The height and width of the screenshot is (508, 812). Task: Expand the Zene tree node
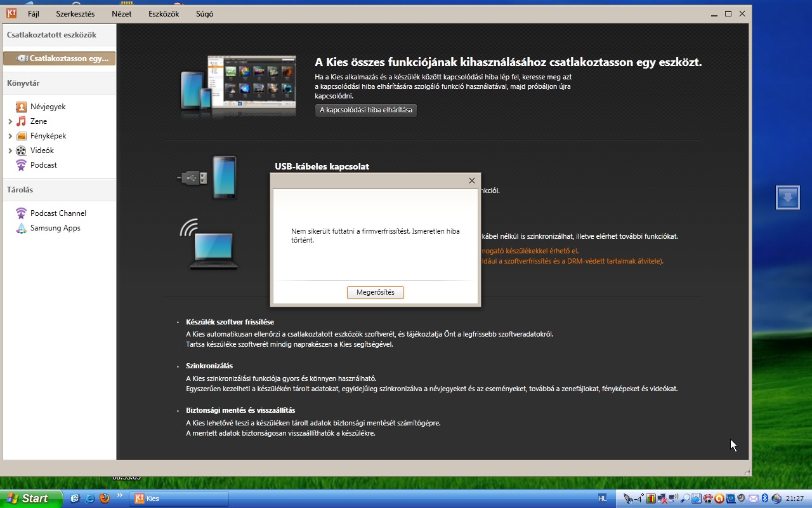click(10, 121)
